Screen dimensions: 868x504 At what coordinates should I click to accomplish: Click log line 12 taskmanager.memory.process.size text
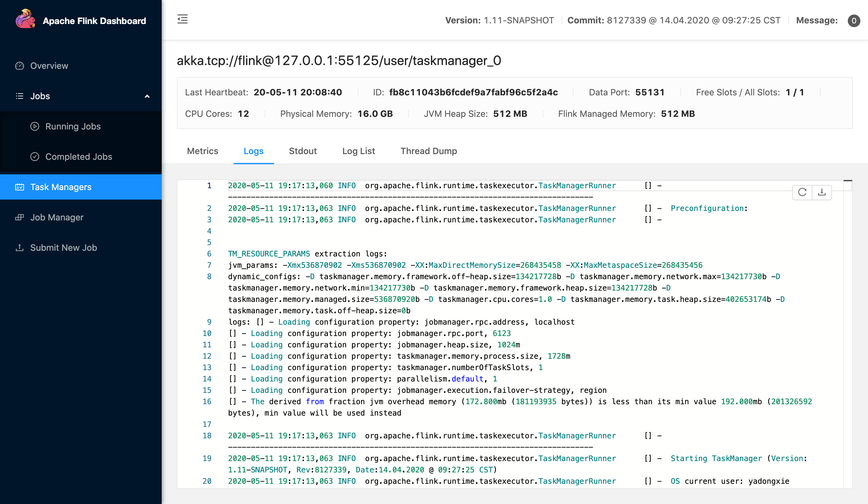(x=467, y=356)
